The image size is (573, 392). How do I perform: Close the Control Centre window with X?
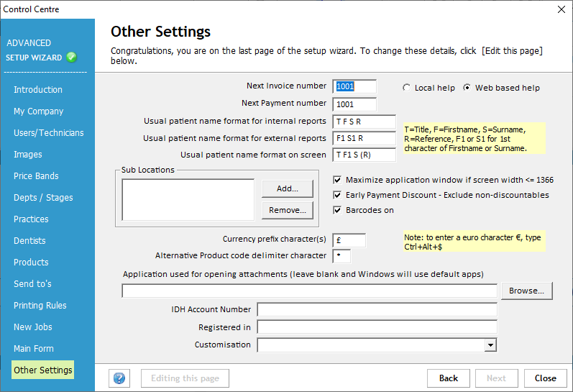[561, 9]
